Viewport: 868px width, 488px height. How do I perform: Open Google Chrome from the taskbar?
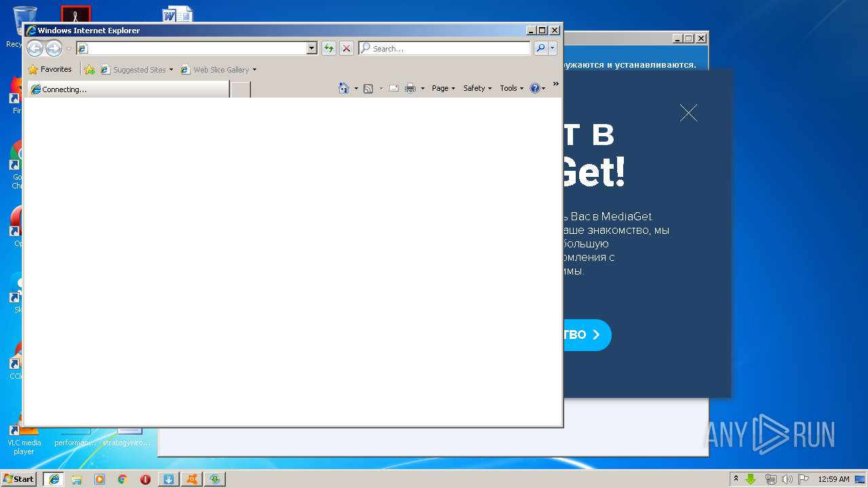[x=122, y=479]
